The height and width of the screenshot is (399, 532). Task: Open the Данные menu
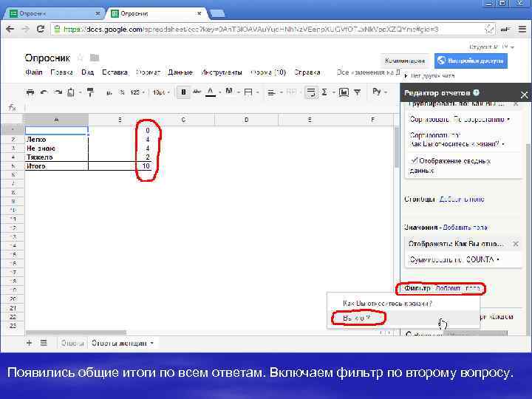click(x=180, y=72)
